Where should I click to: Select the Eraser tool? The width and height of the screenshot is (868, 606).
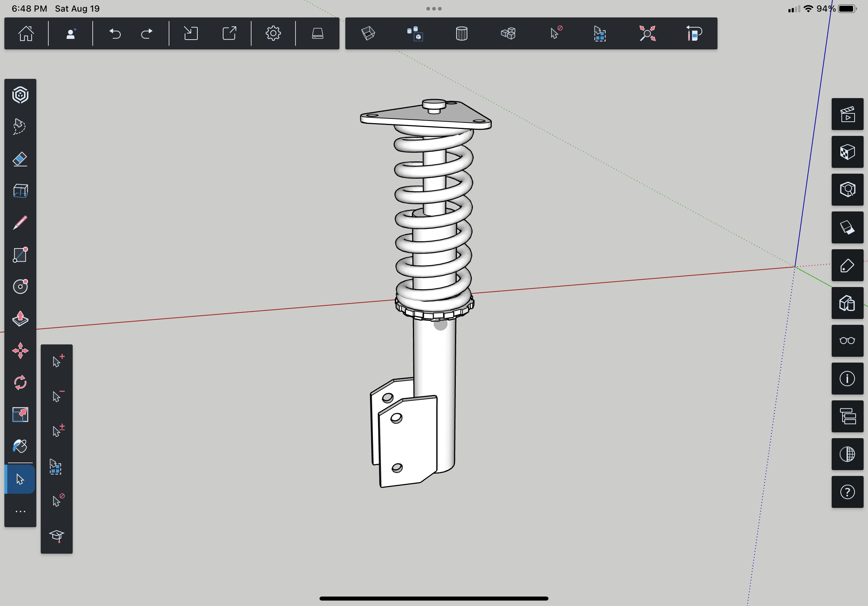20,159
